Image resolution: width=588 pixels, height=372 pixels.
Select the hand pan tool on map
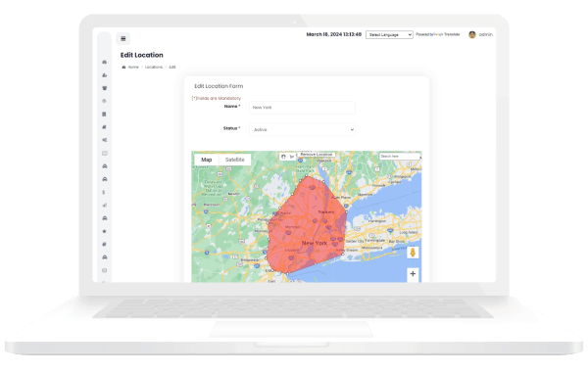pos(283,157)
